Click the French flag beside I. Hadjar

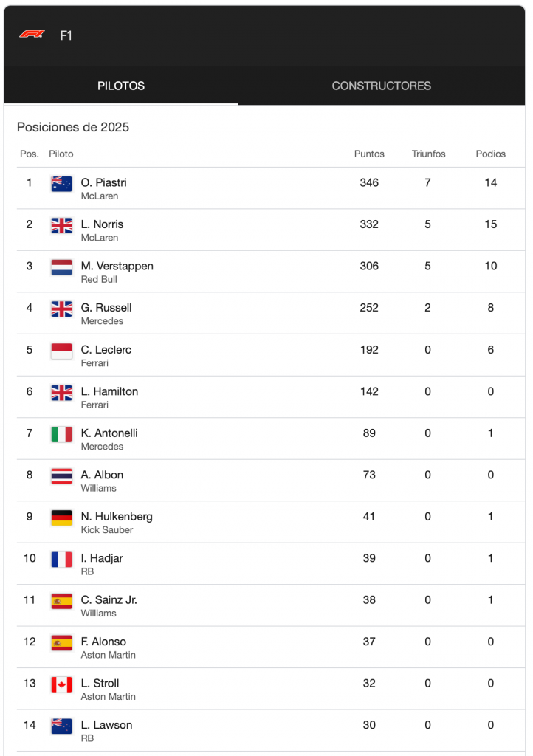click(61, 560)
